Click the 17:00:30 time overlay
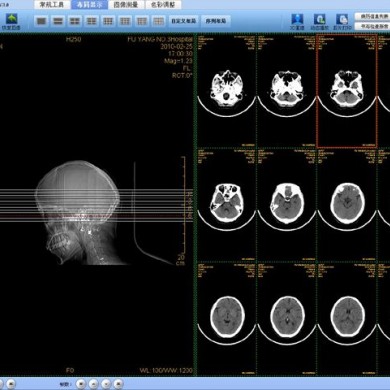This screenshot has width=390, height=390. click(180, 54)
